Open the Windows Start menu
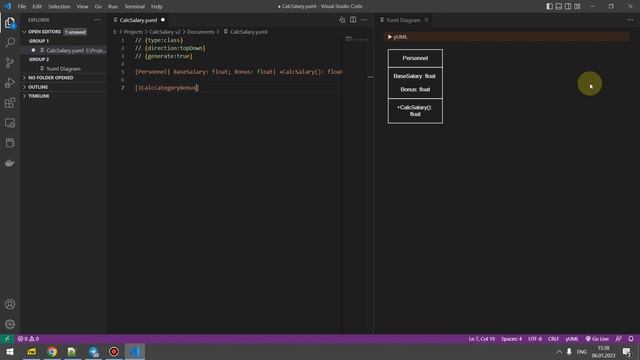 (x=10, y=352)
